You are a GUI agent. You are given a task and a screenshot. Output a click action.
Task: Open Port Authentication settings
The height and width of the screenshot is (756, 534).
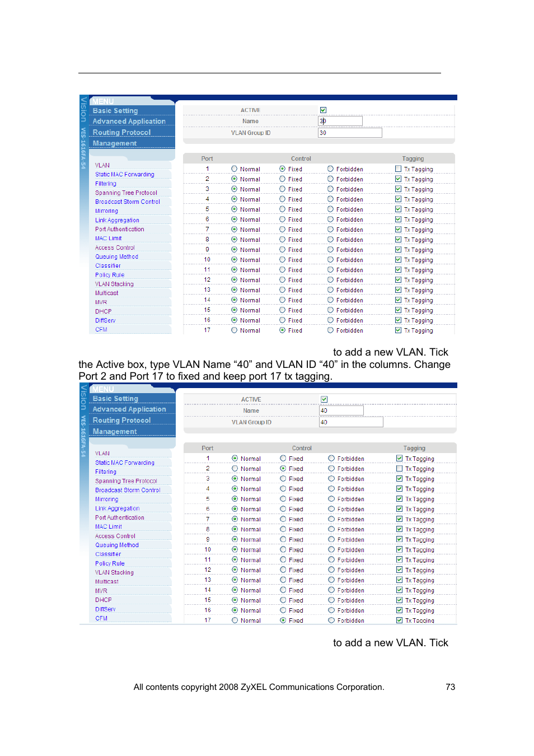coord(119,229)
